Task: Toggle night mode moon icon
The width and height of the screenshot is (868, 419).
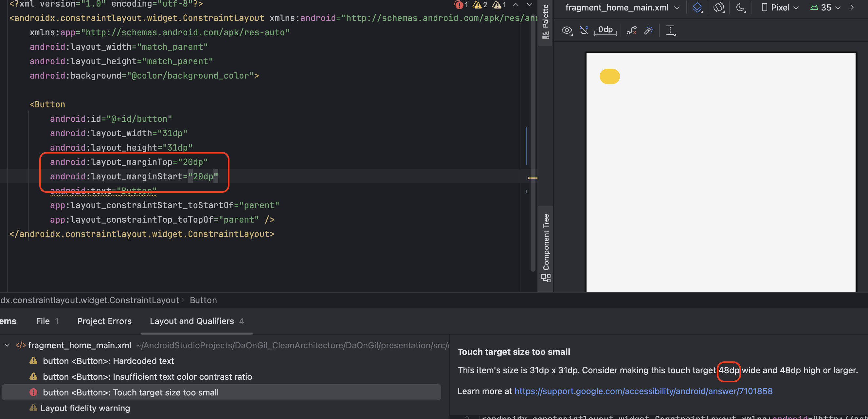Action: pos(740,8)
